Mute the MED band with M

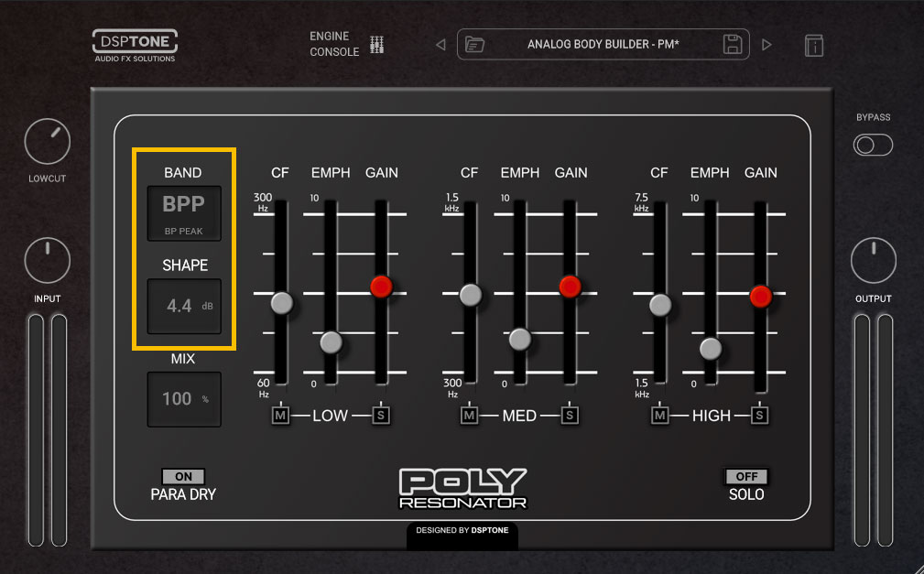(469, 416)
